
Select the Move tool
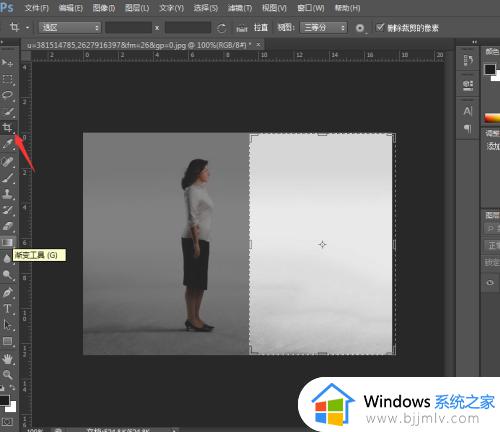pos(7,62)
